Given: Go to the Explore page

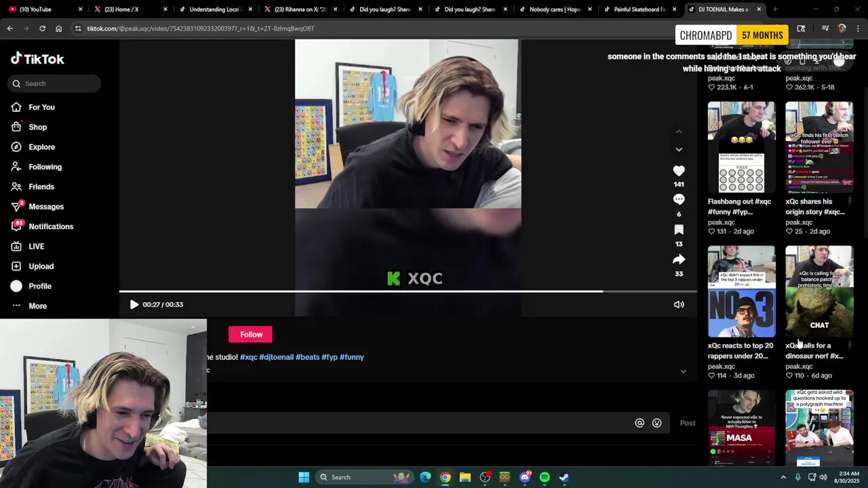Looking at the screenshot, I should (33, 147).
